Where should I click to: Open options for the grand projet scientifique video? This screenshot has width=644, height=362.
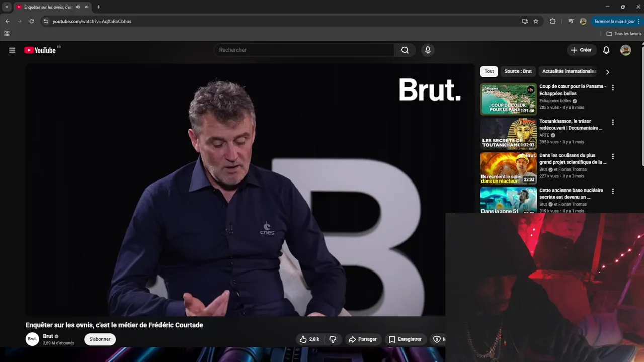click(613, 157)
